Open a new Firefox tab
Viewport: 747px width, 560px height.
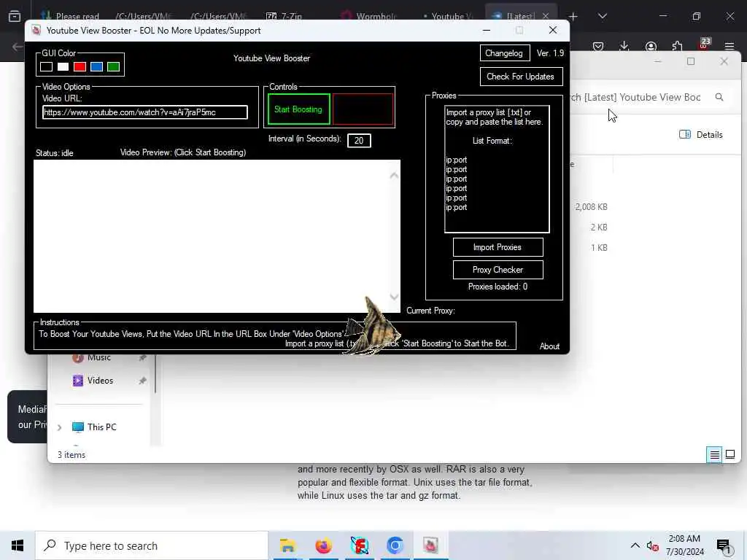573,17
